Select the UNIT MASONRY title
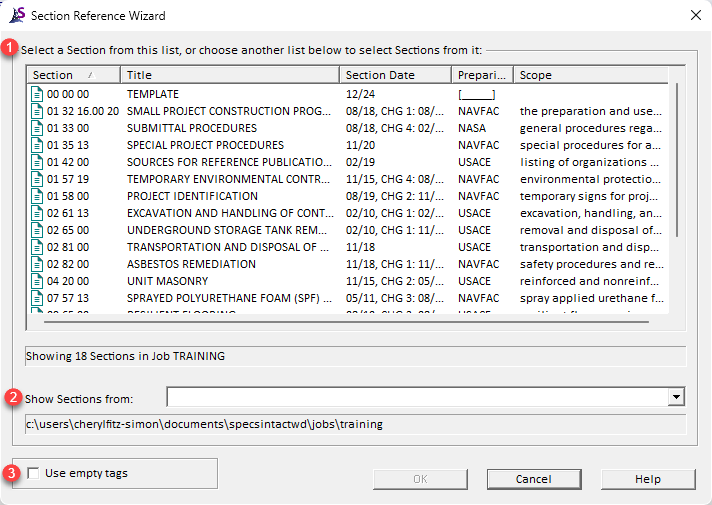Screen dimensions: 712x505 tap(168, 281)
